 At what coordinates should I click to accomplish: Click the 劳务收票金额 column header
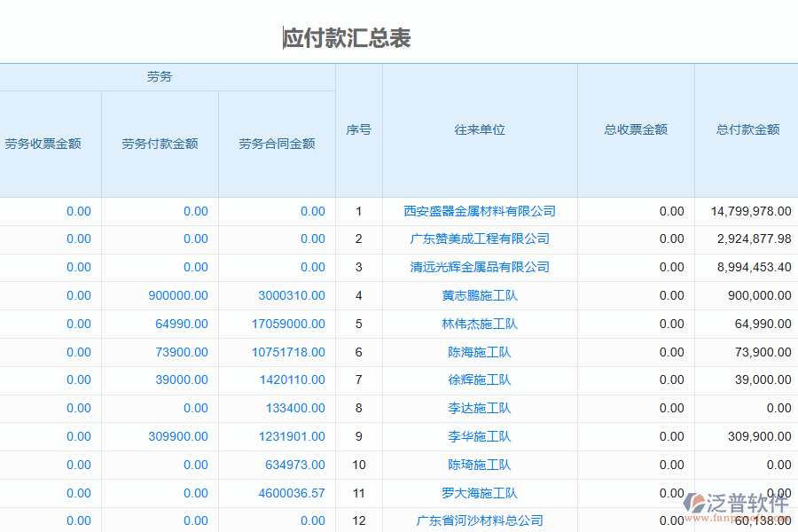(x=43, y=144)
